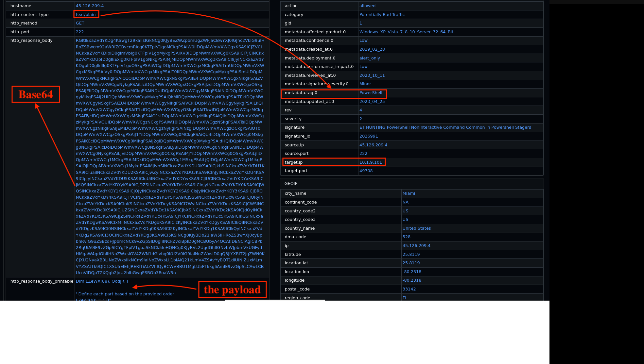Click the Windows_XP_Vista affected product link
Screen dimensions: 644x364
click(407, 32)
